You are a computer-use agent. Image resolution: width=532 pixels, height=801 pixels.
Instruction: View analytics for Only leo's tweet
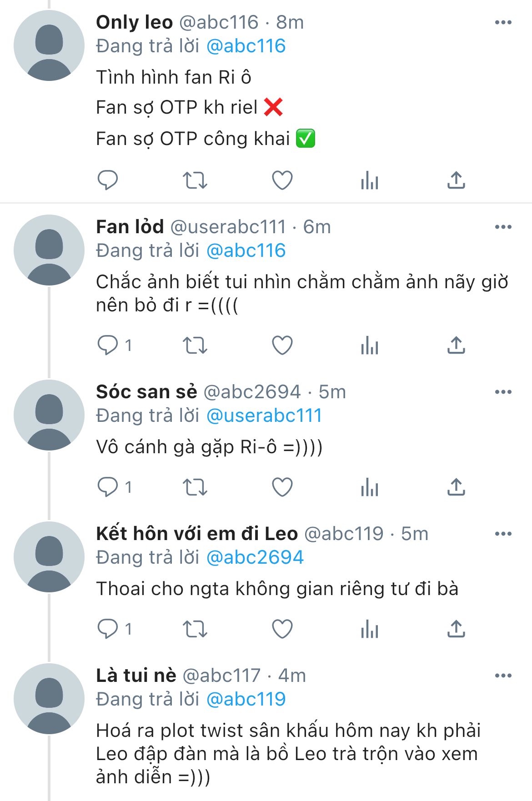click(x=369, y=181)
